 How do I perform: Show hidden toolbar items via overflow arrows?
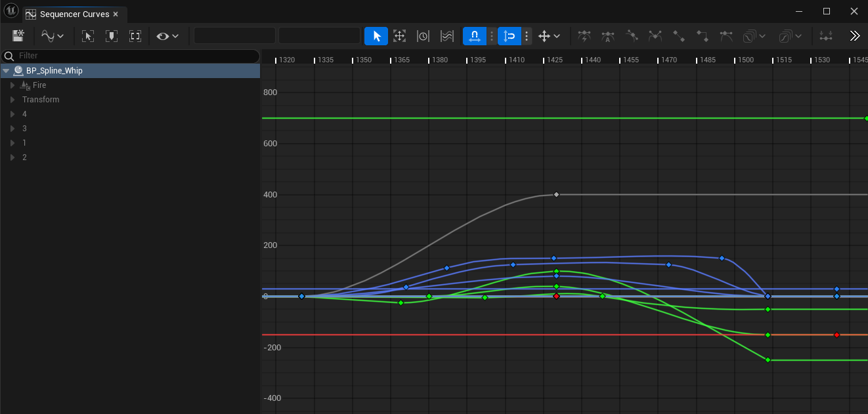click(854, 36)
